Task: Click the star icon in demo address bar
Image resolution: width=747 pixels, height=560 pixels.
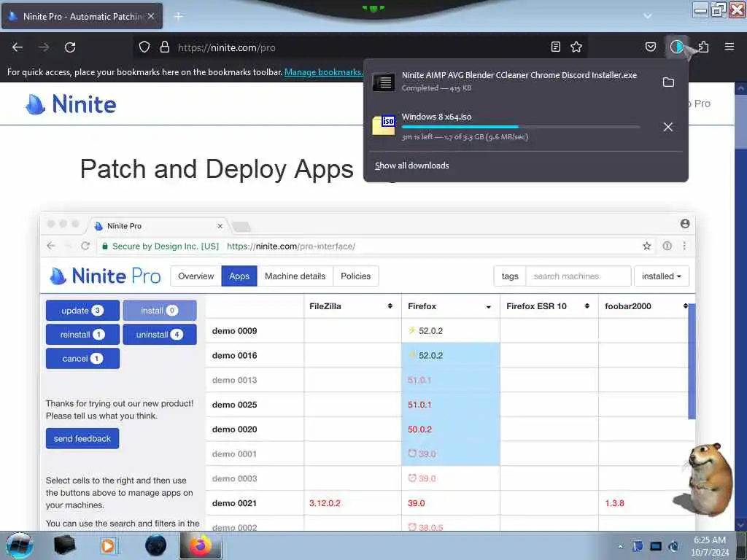Action: coord(646,246)
